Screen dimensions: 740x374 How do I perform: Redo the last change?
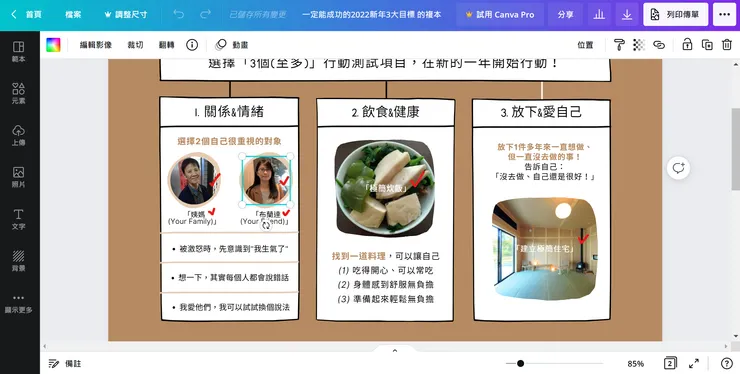pos(205,15)
